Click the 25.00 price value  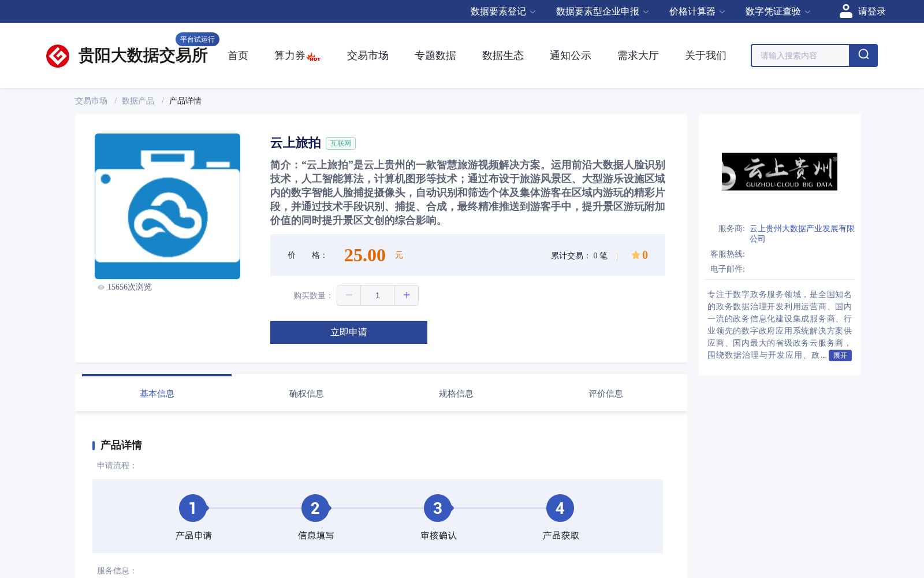365,255
